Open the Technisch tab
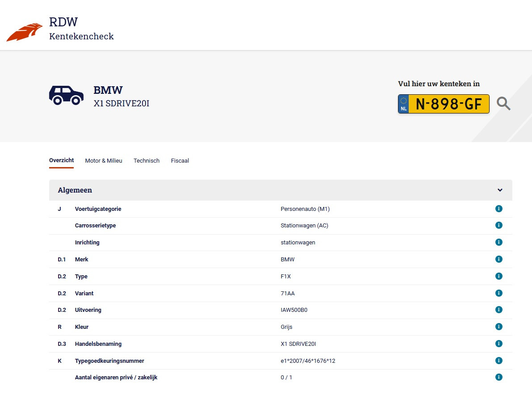 [146, 161]
